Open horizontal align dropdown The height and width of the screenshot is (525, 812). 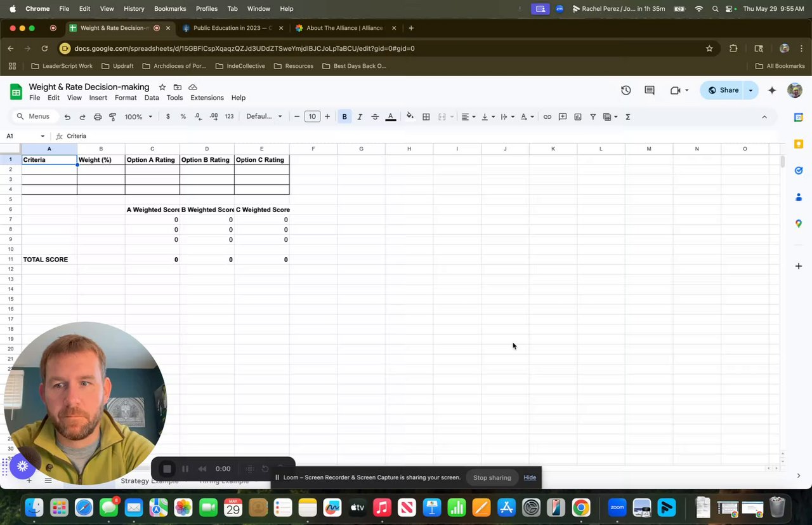click(468, 117)
